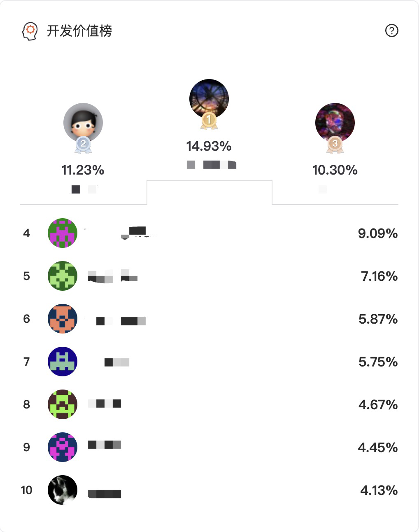This screenshot has width=419, height=532.
Task: Click the gold number 1 medal badge
Action: [209, 121]
